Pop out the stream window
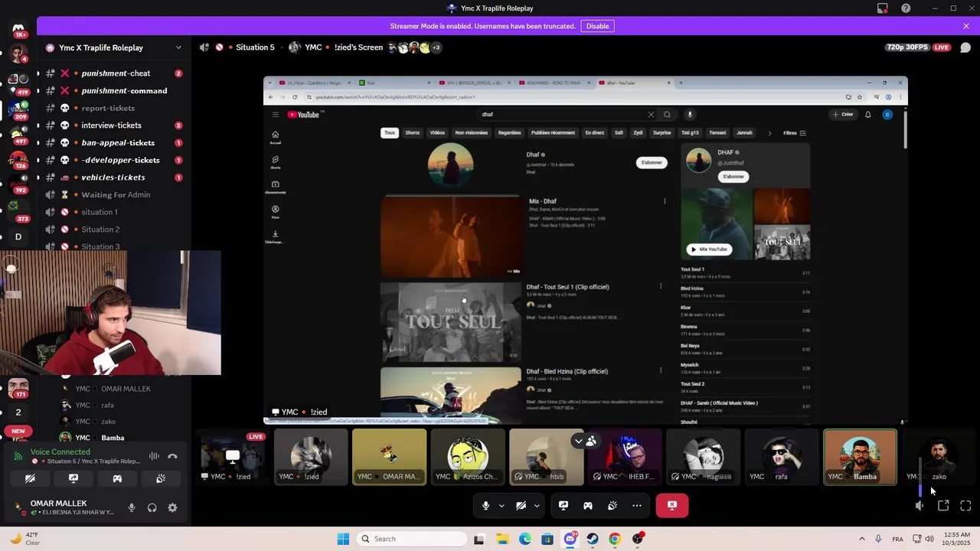980x551 pixels. [943, 506]
